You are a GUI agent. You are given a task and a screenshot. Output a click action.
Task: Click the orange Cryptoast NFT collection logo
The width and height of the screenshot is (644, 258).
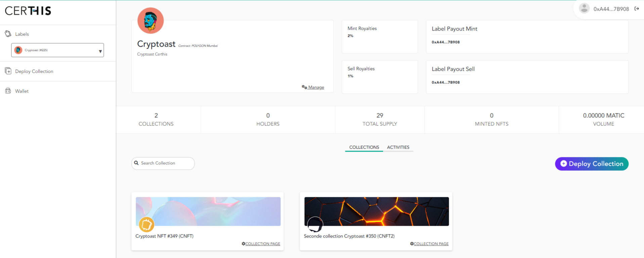click(x=146, y=225)
